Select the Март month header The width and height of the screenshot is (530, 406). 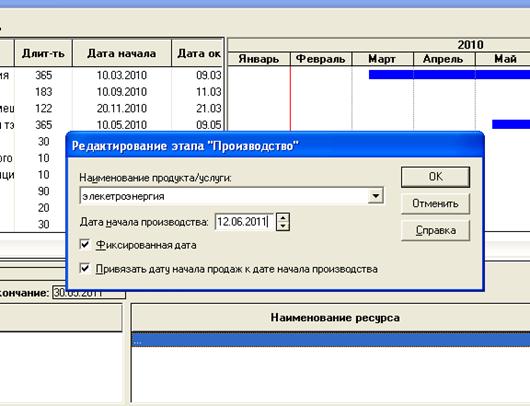(x=382, y=59)
